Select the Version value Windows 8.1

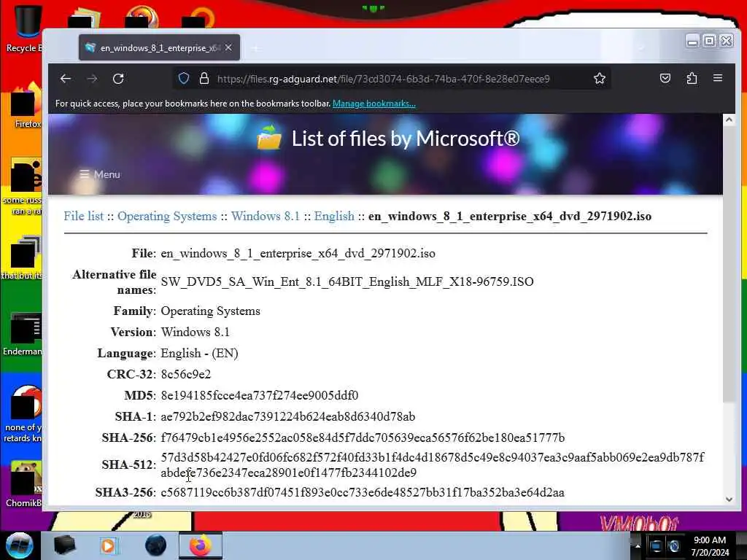click(x=196, y=332)
